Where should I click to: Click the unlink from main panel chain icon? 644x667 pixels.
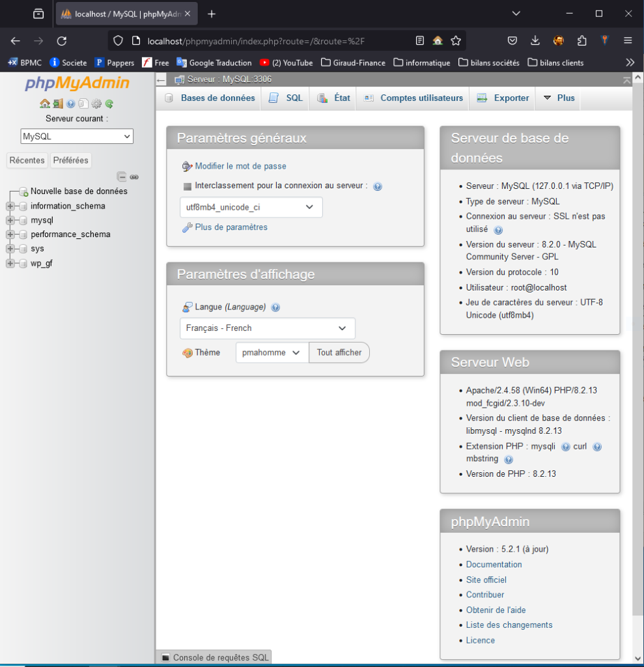pos(134,177)
